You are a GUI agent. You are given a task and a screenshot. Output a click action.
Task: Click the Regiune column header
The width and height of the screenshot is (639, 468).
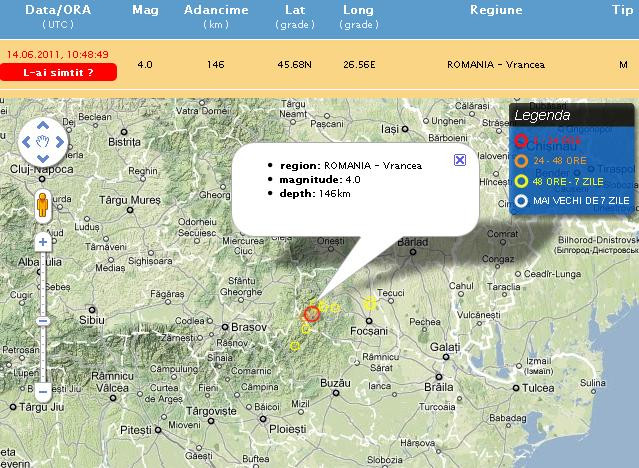click(496, 10)
